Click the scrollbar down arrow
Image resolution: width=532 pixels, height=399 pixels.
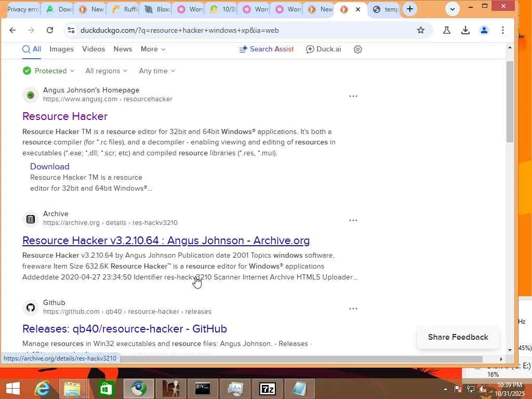click(x=510, y=350)
